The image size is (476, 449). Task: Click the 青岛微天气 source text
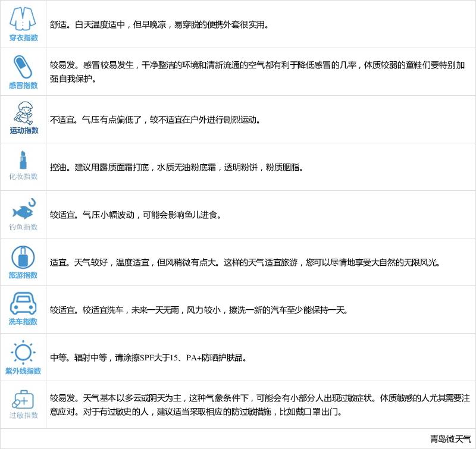click(x=450, y=439)
